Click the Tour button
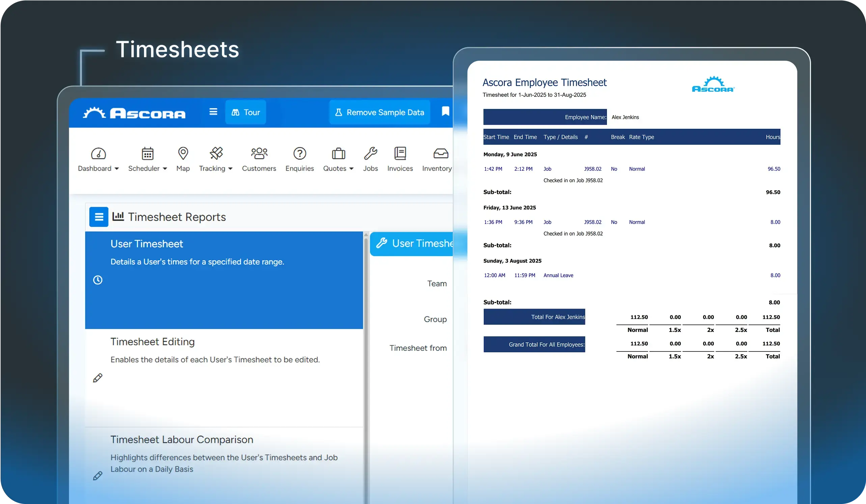This screenshot has width=866, height=504. pyautogui.click(x=245, y=112)
